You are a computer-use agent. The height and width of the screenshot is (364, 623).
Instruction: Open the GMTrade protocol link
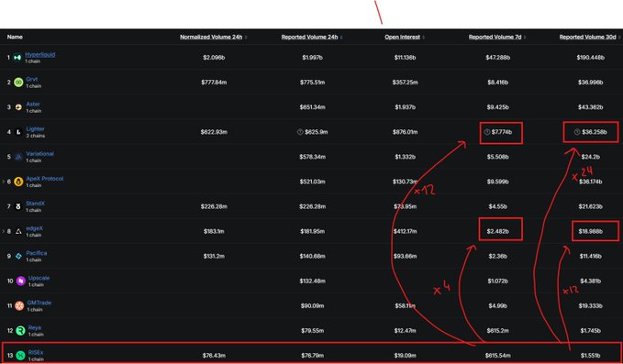(x=39, y=303)
